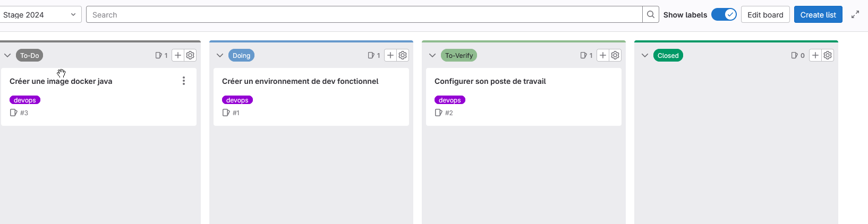The image size is (868, 224).
Task: Add new issue in To-Do list
Action: [178, 55]
